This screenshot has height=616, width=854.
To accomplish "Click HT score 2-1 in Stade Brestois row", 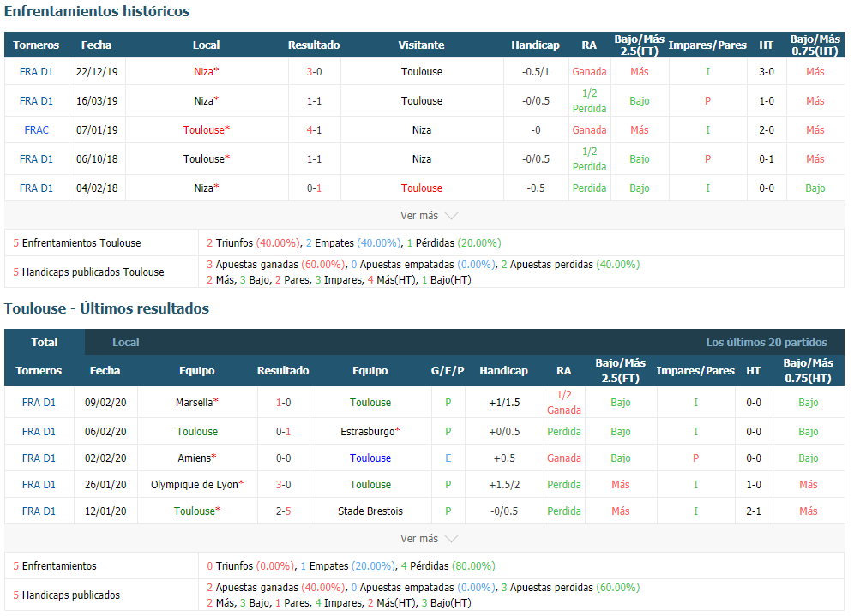I will tap(754, 511).
